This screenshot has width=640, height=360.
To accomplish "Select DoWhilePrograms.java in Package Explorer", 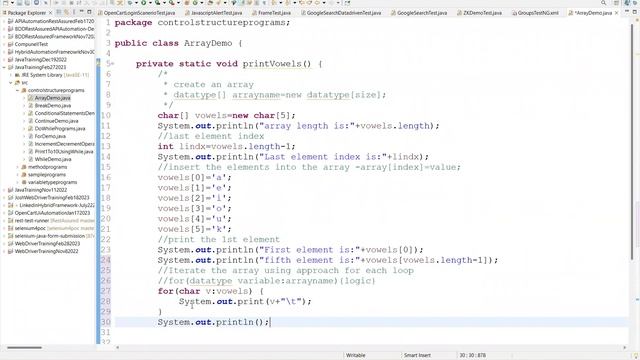I will pyautogui.click(x=60, y=129).
